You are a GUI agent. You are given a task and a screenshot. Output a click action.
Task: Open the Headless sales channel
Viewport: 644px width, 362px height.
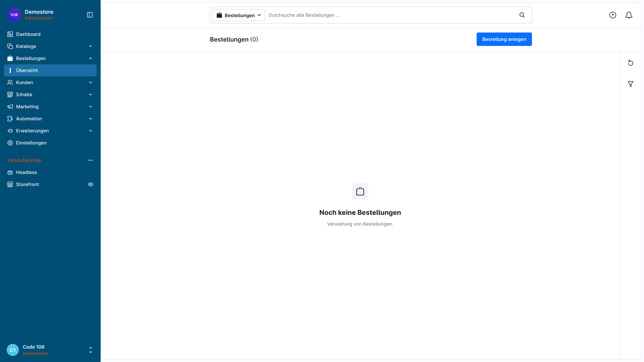point(50,172)
